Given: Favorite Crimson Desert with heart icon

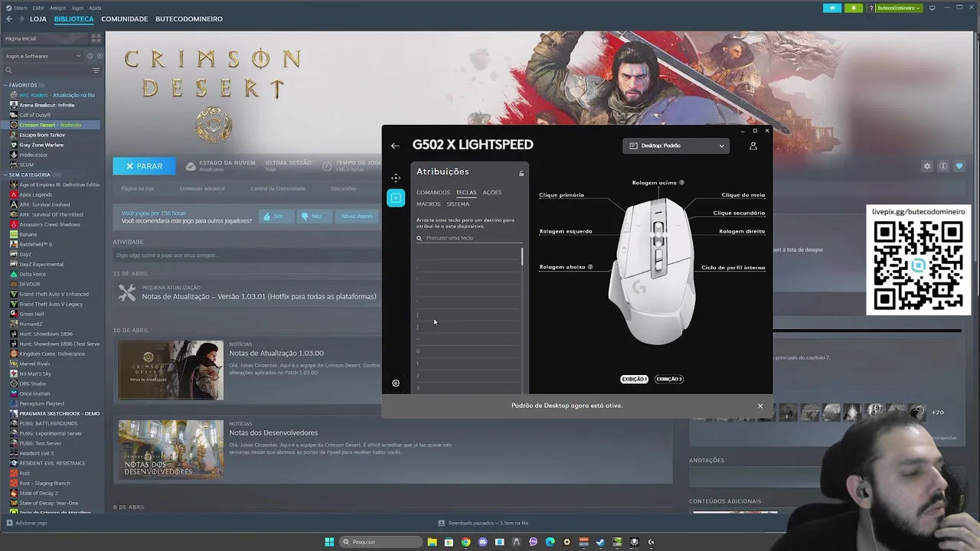Looking at the screenshot, I should pos(959,166).
